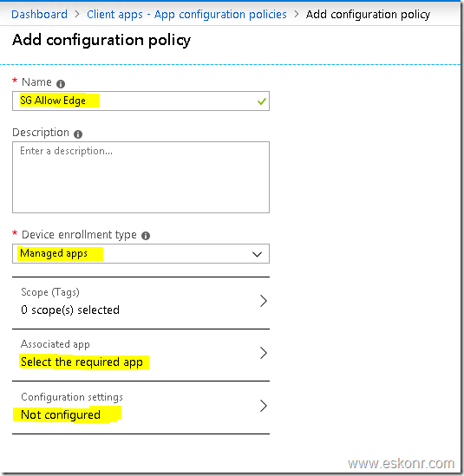464x476 pixels.
Task: Open the Configuration settings row
Action: [x=141, y=408]
